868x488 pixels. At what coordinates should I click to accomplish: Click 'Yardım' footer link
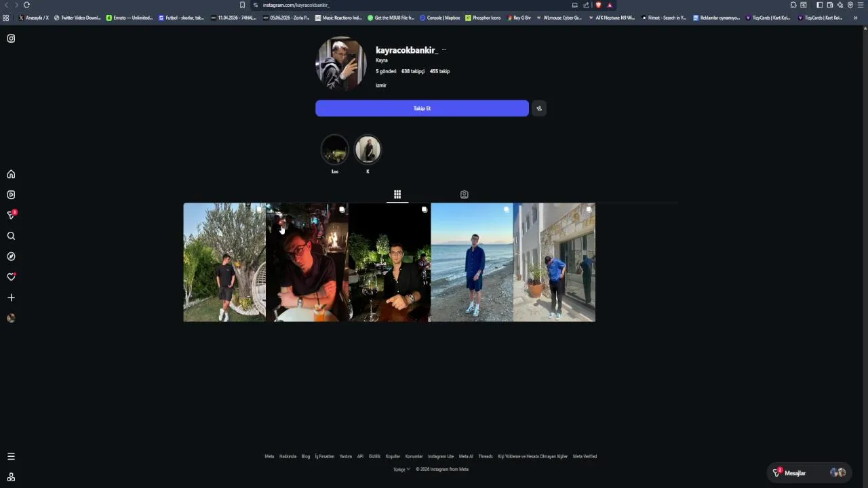pyautogui.click(x=346, y=456)
